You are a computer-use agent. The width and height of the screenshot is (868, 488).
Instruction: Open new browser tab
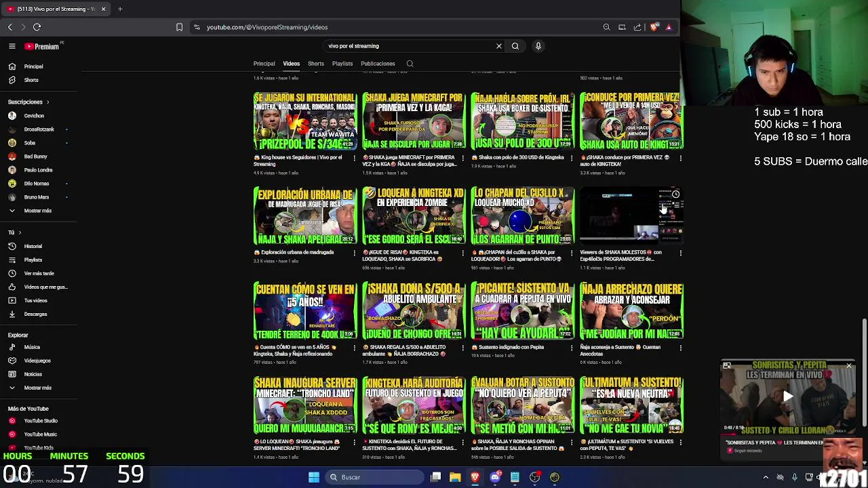point(120,9)
